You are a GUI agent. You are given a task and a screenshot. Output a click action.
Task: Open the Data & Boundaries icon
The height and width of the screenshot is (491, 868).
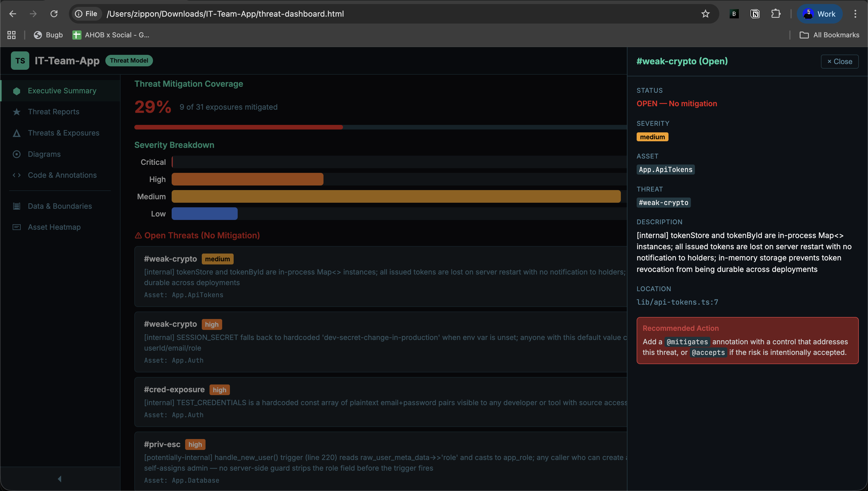click(17, 206)
